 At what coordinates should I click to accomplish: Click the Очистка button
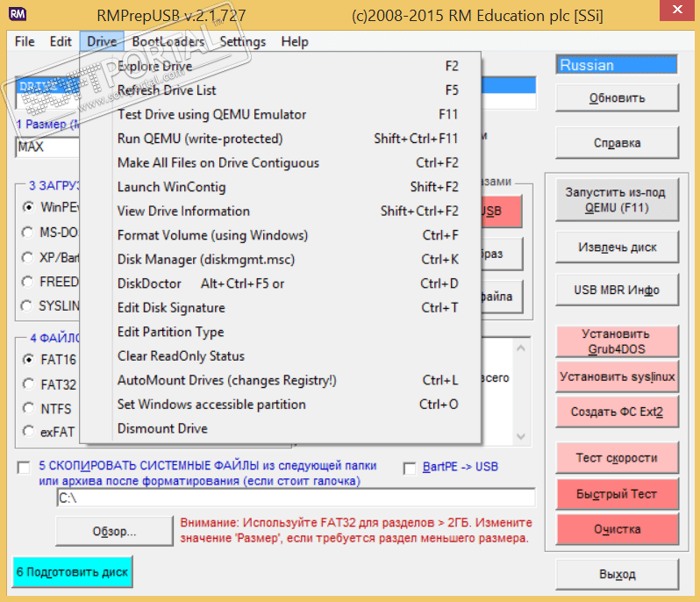617,529
